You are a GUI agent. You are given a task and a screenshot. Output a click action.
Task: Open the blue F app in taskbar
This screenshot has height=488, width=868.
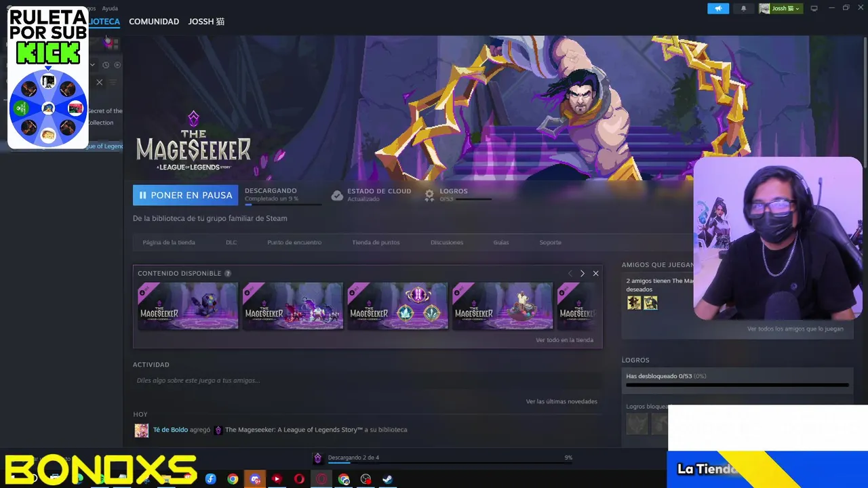pyautogui.click(x=210, y=479)
